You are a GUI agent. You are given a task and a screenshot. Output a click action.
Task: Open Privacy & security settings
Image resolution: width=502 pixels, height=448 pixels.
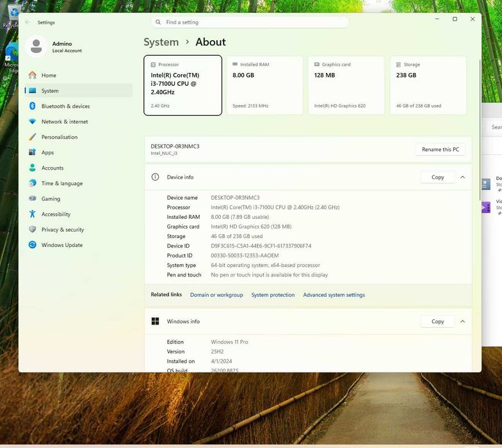pos(78,229)
